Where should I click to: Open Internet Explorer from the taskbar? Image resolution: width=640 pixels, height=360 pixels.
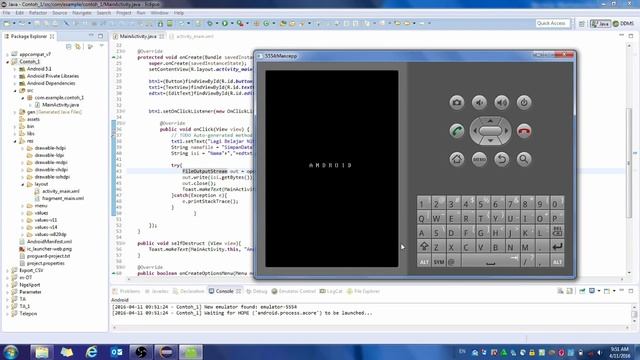[x=91, y=352]
